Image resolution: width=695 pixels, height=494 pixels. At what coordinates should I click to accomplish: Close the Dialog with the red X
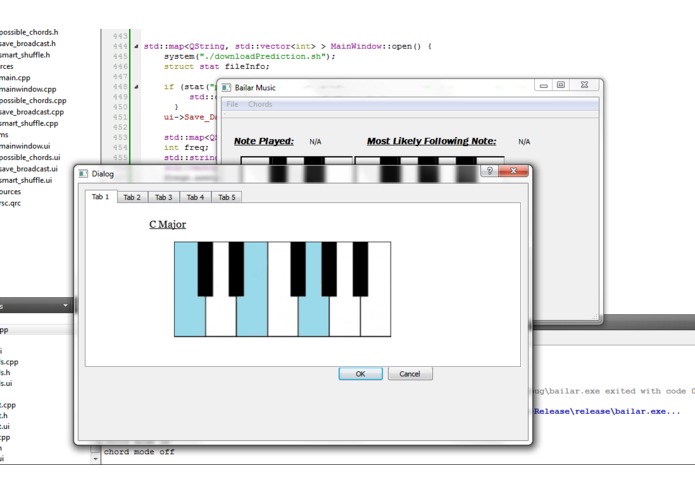pyautogui.click(x=513, y=171)
